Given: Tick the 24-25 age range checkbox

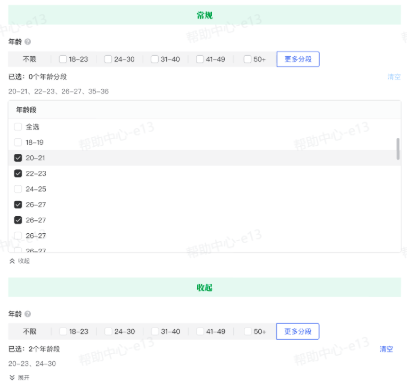Looking at the screenshot, I should 18,189.
